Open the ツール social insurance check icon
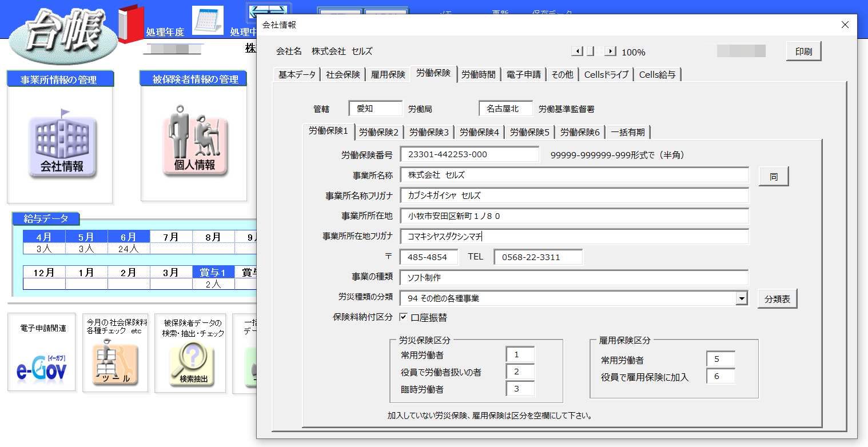Image resolution: width=868 pixels, height=447 pixels. (115, 362)
